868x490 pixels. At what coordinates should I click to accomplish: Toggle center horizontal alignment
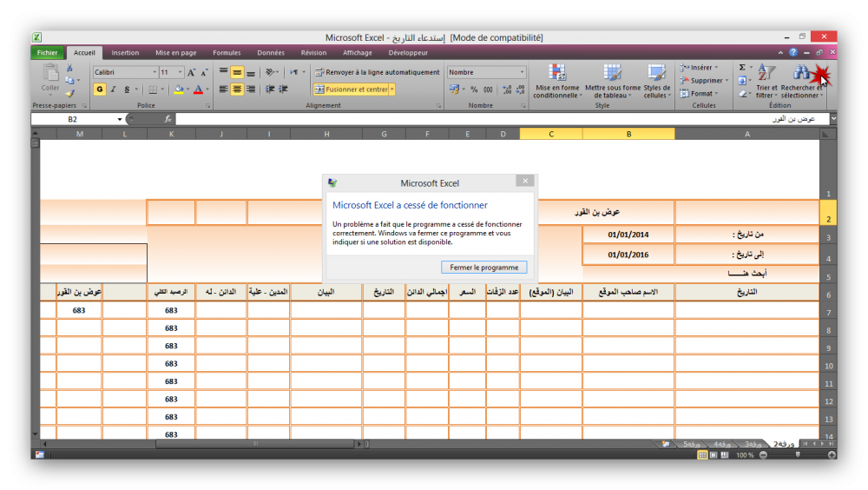click(237, 89)
